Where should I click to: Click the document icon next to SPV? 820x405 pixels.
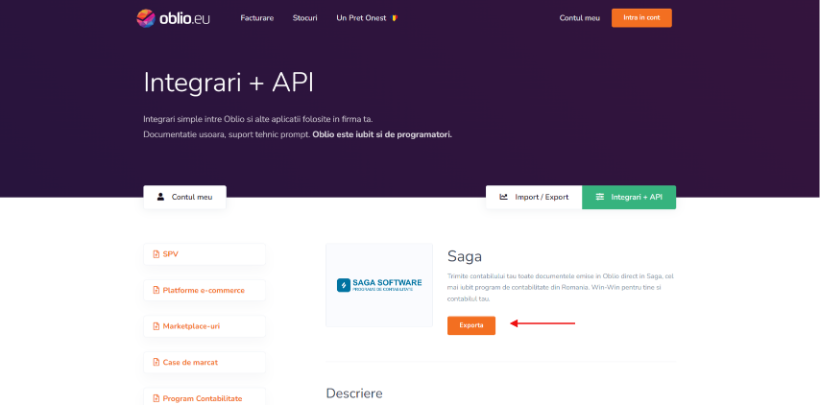156,254
